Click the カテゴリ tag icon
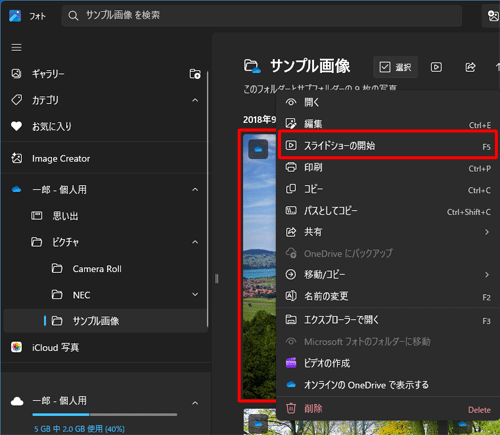This screenshot has width=500, height=435. pos(16,100)
